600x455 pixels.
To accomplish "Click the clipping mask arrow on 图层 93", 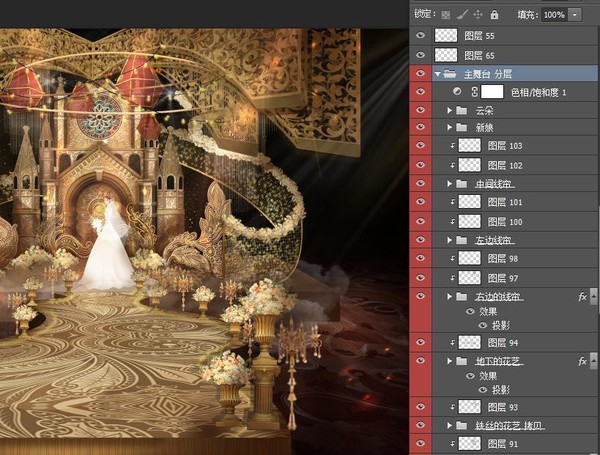I will (x=453, y=407).
